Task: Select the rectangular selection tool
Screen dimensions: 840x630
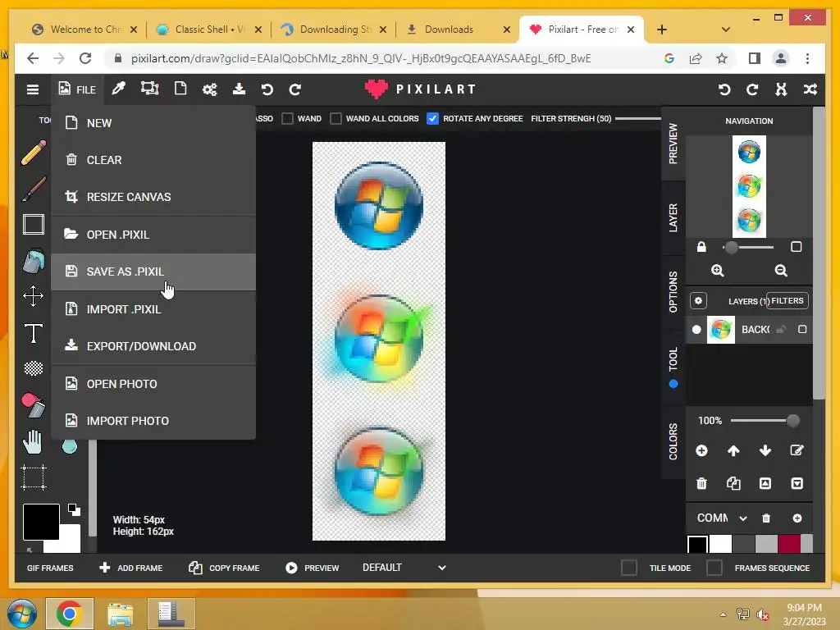Action: 33,477
